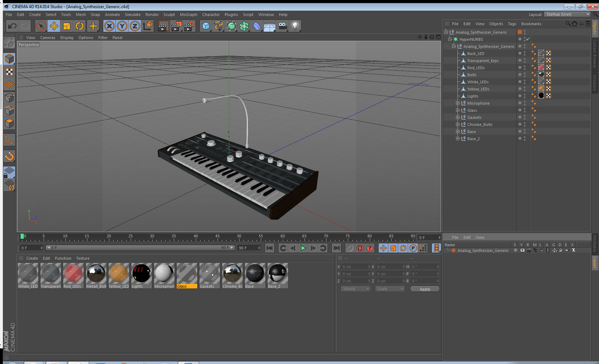This screenshot has width=599, height=364.
Task: Add a light object bulb icon
Action: pos(295,26)
